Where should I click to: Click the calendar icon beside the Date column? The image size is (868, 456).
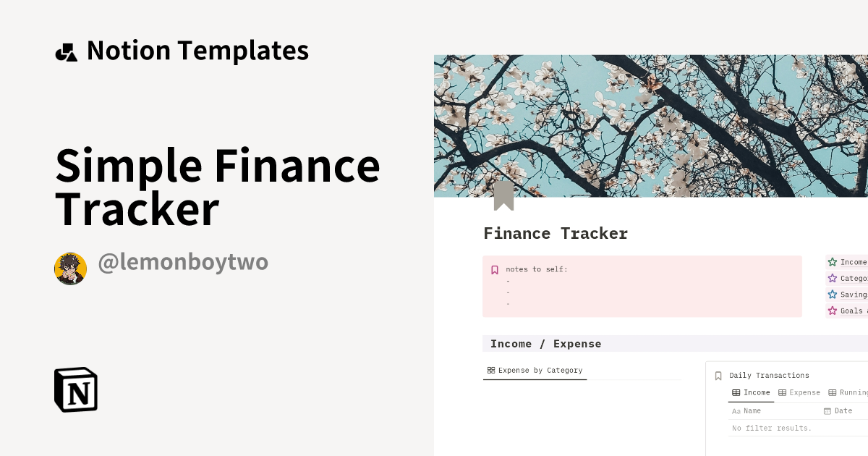827,410
